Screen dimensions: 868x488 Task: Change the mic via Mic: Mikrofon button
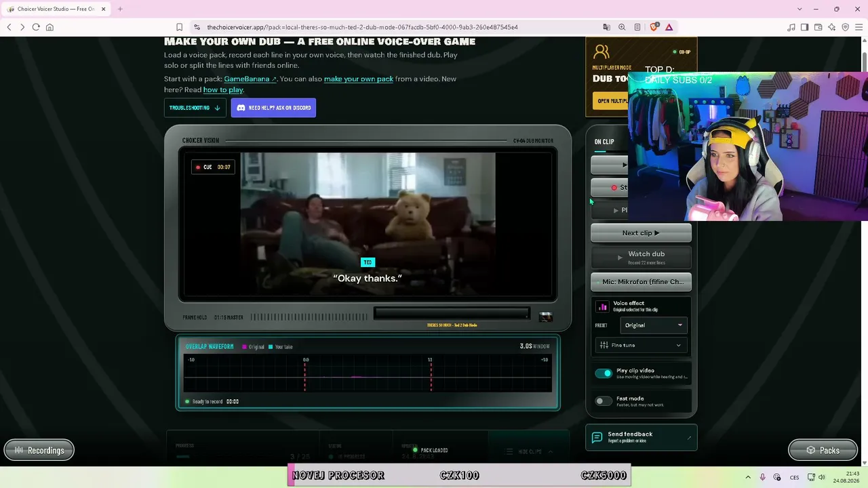[641, 282]
